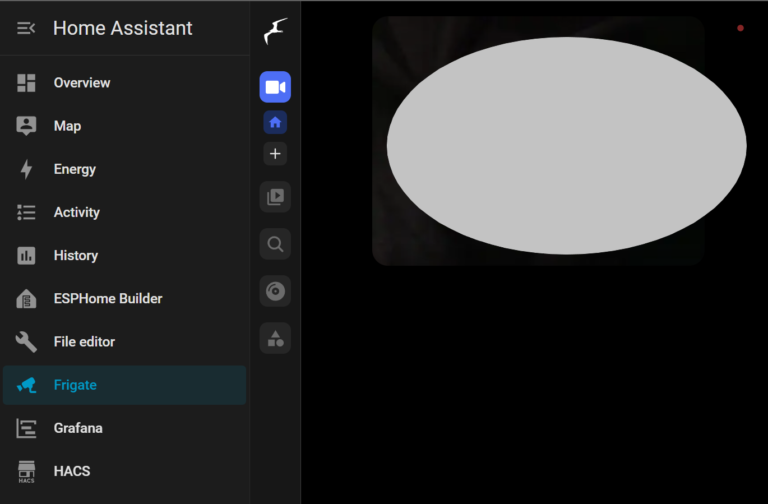Open the camera live feed thumbnail
This screenshot has width=768, height=504.
(538, 141)
